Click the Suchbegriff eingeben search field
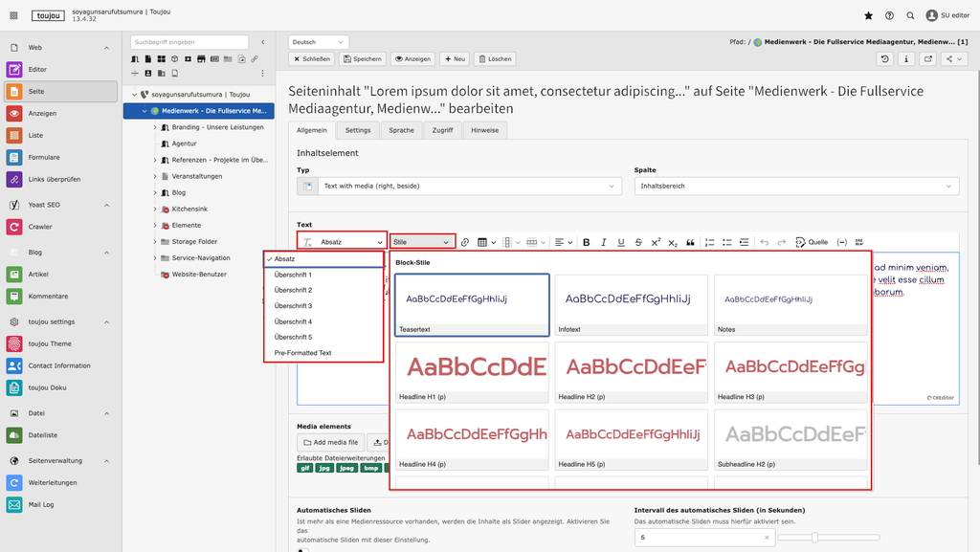This screenshot has width=980, height=552. (189, 42)
